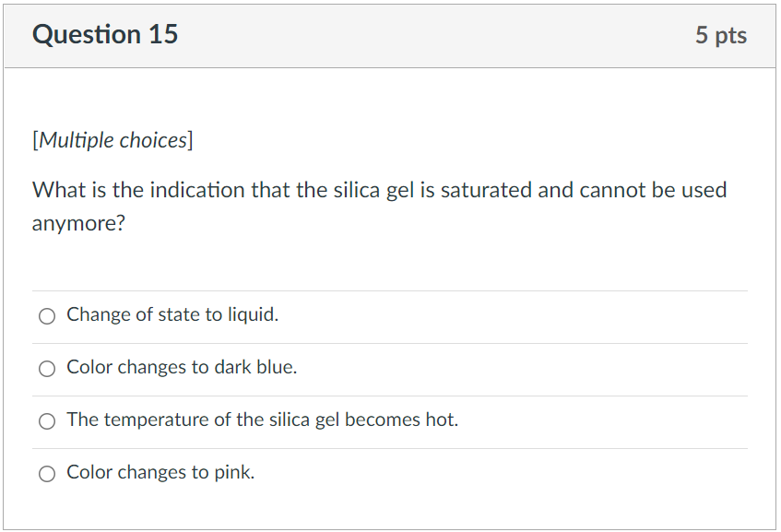Click the 'Question 15' header text

click(105, 35)
